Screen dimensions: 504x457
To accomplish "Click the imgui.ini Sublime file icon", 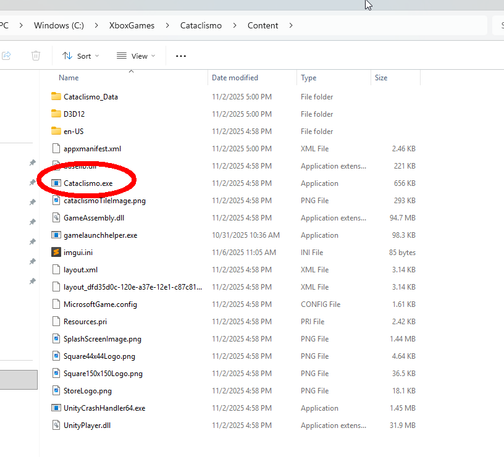I will (56, 252).
